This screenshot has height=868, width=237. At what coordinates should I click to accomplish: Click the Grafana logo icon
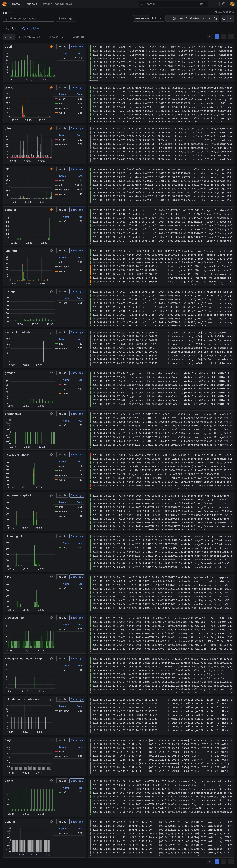pos(4,4)
